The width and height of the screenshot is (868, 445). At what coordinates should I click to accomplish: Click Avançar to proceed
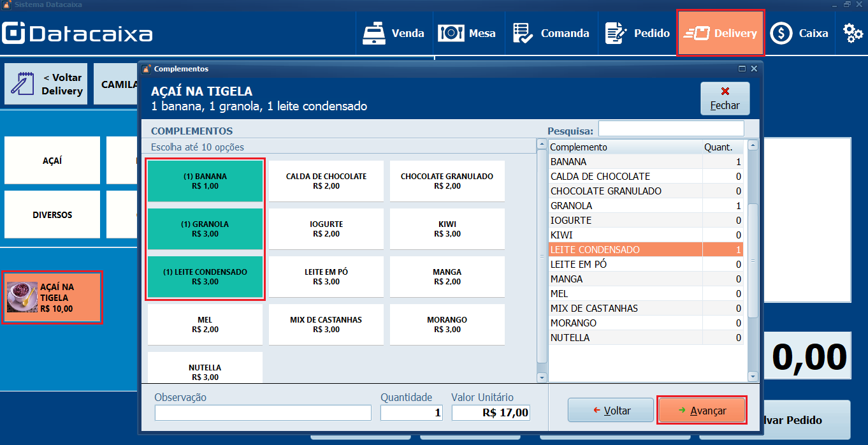pyautogui.click(x=702, y=410)
